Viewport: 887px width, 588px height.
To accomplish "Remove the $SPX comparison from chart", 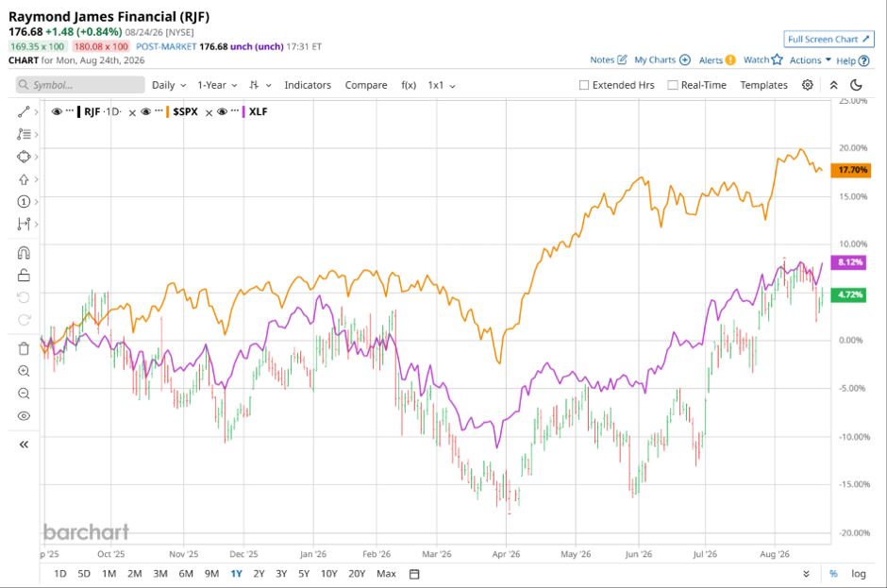I will (209, 112).
